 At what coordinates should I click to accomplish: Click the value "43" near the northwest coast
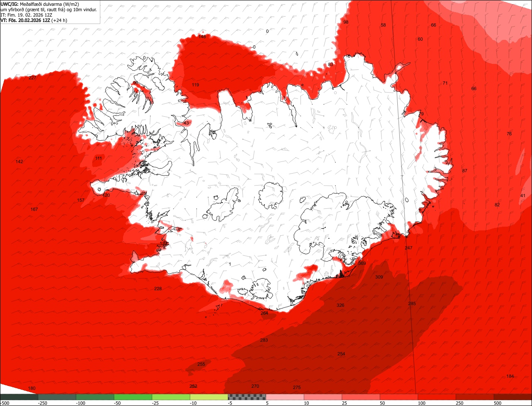[186, 123]
